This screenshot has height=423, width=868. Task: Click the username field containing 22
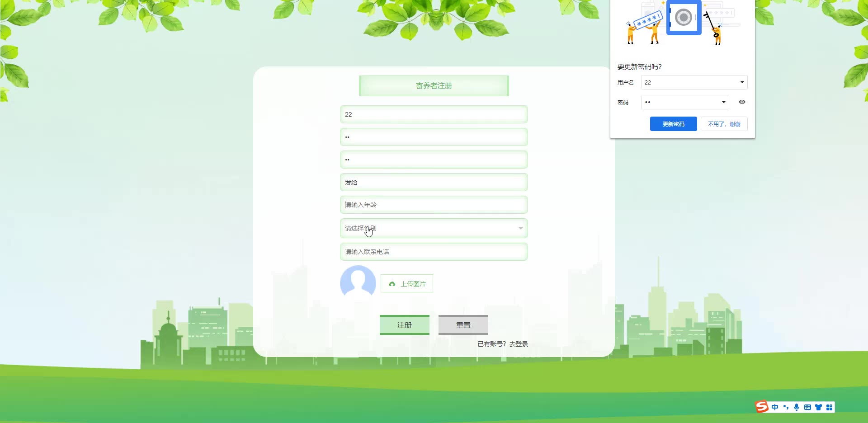pos(434,114)
